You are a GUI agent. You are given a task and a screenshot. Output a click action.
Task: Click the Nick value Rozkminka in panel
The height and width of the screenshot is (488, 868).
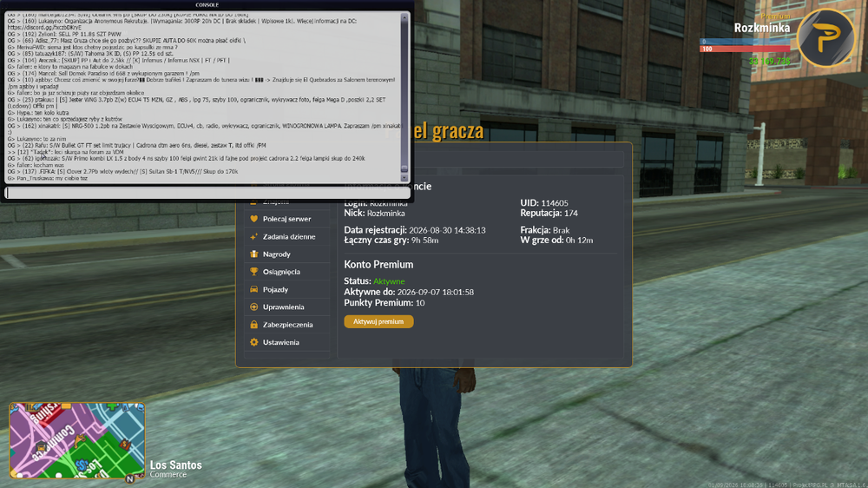tap(386, 214)
